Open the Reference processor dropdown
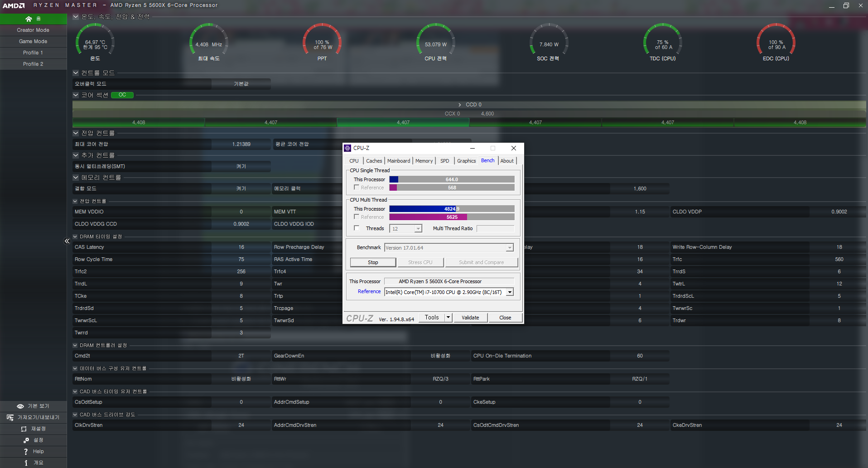This screenshot has height=468, width=868. click(x=510, y=292)
